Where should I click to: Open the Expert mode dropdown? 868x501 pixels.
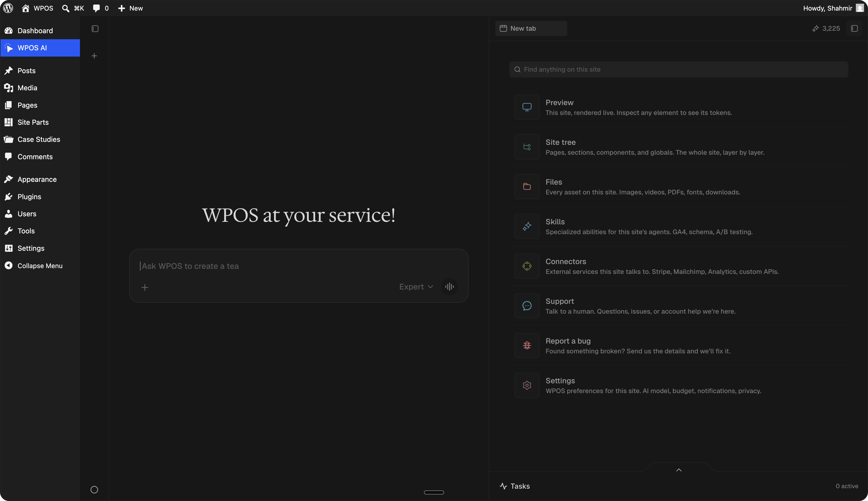(416, 287)
